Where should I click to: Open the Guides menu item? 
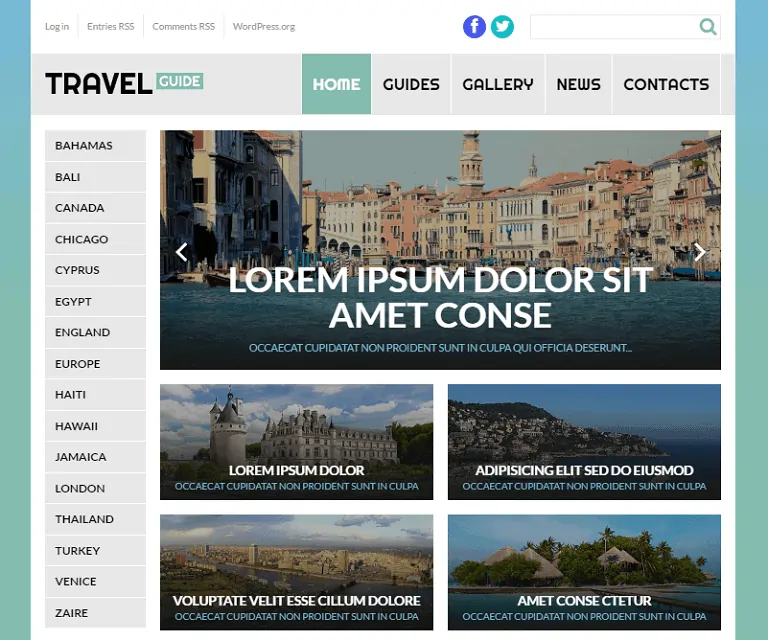411,84
